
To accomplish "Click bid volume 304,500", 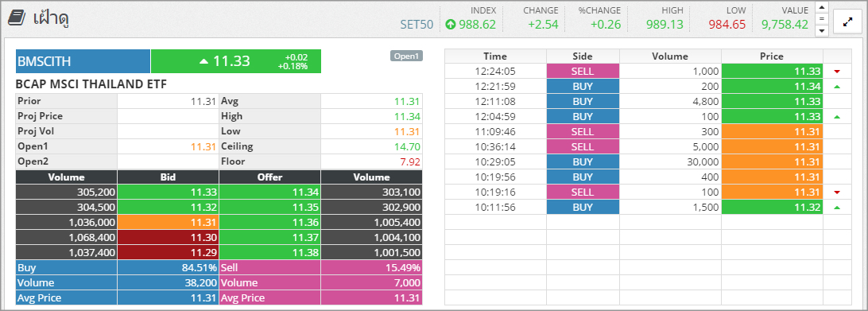I will click(67, 207).
